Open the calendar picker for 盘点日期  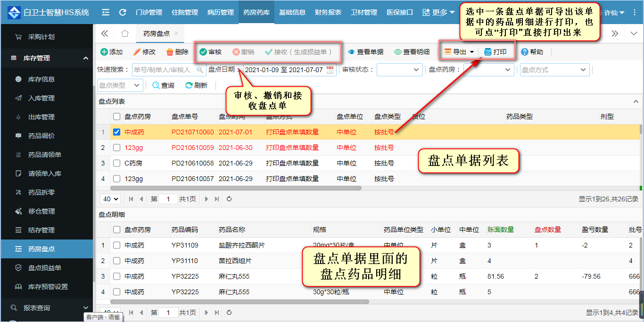click(330, 70)
